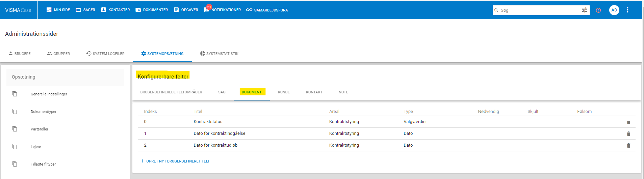
Task: Open Note fields tab
Action: 343,92
